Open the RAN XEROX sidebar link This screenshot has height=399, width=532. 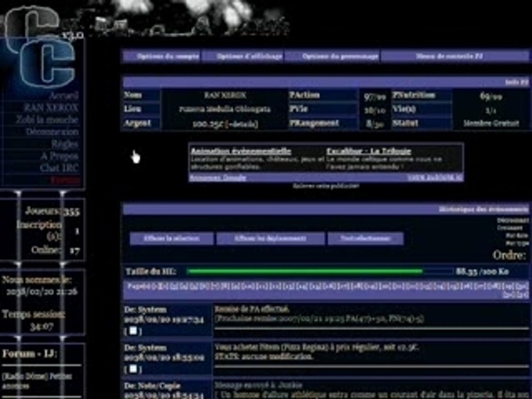(x=51, y=108)
